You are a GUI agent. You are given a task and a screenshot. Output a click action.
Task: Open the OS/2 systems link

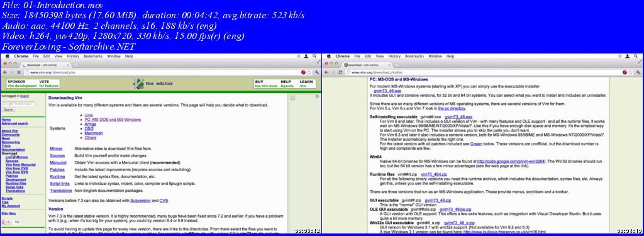coord(89,128)
